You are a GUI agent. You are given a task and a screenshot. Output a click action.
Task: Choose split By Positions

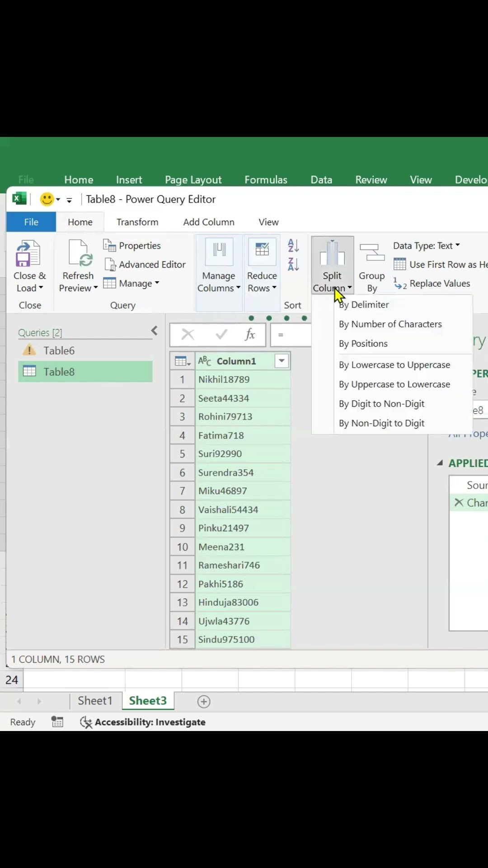point(363,344)
